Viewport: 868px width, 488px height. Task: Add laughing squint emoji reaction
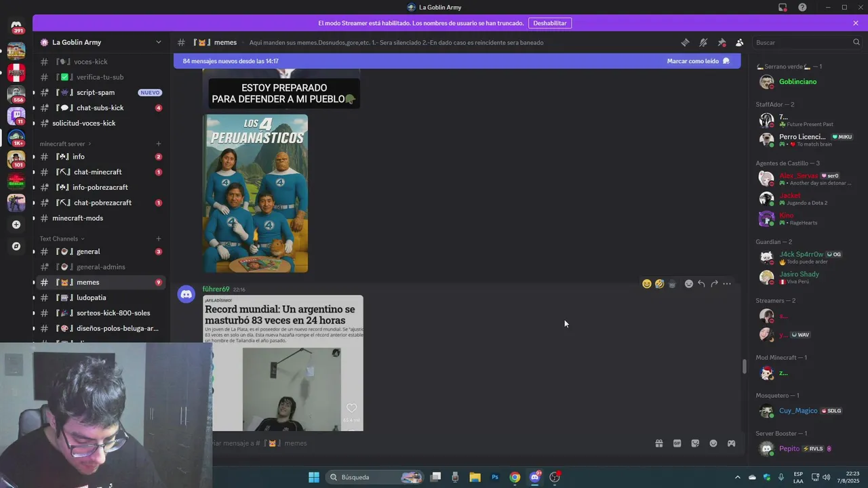pyautogui.click(x=646, y=284)
